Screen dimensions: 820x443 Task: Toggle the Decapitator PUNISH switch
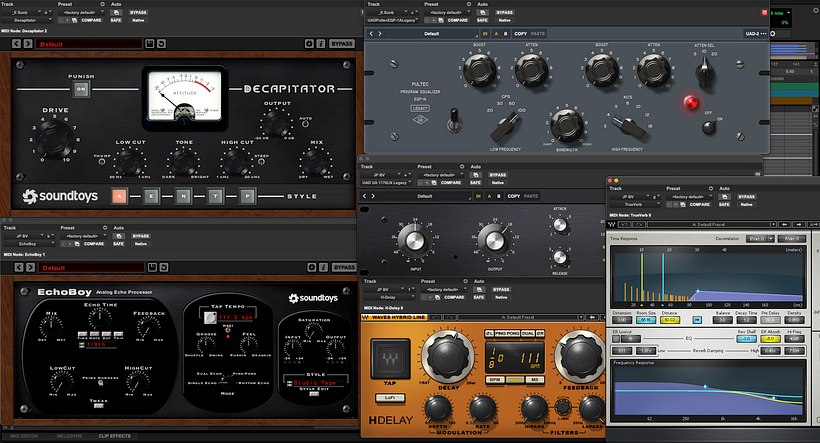tap(81, 90)
